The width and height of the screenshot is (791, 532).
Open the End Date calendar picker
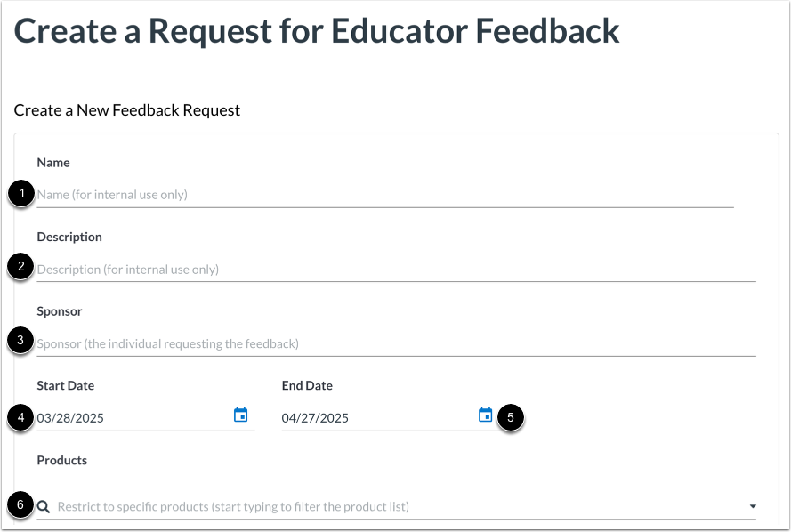pos(484,415)
